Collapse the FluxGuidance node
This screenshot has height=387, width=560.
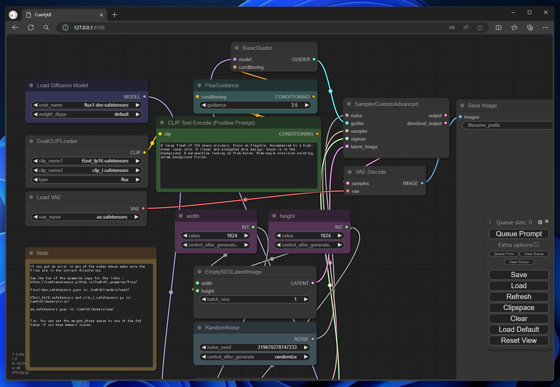tap(199, 85)
